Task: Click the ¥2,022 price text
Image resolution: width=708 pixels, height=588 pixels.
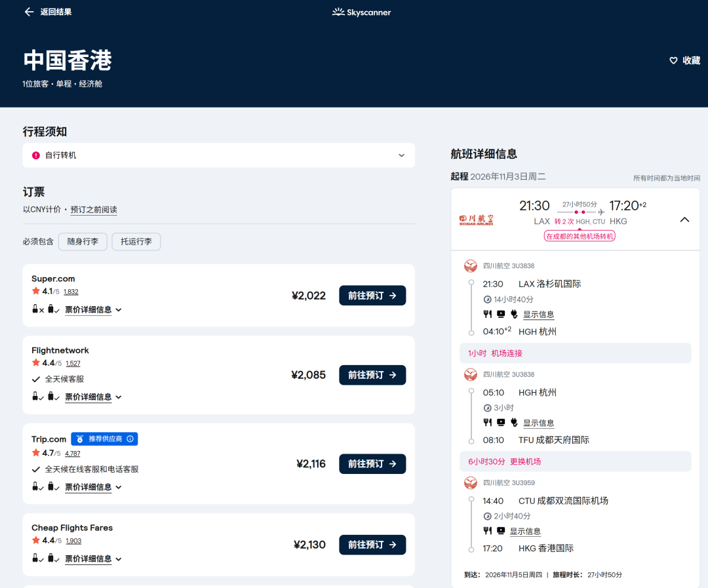Action: click(x=309, y=296)
